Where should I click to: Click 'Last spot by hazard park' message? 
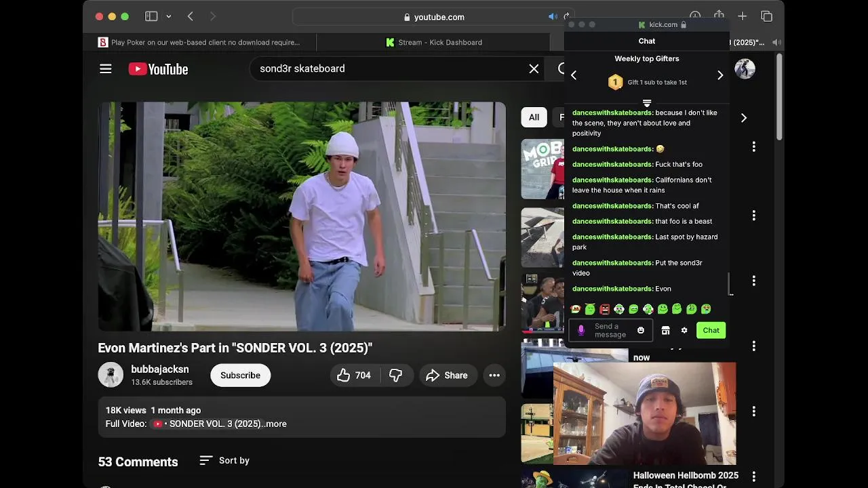point(644,242)
